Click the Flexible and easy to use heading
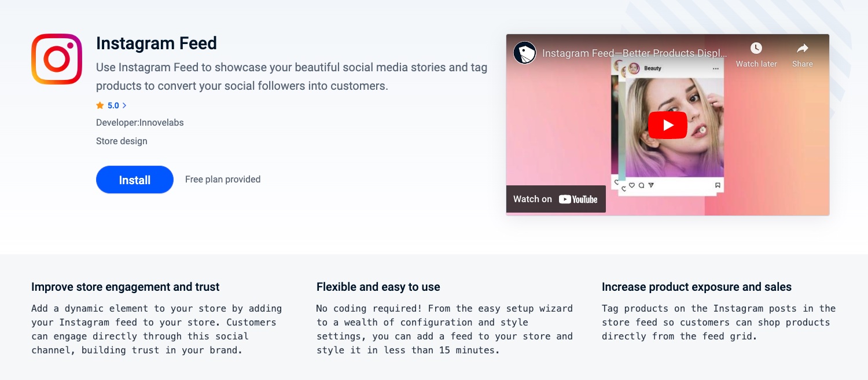Viewport: 868px width, 380px height. 378,287
